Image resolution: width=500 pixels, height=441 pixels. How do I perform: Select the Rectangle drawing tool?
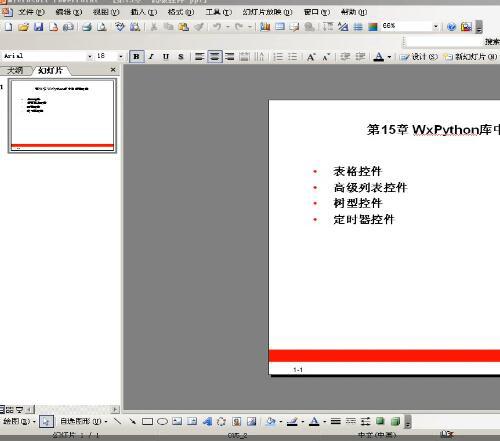point(147,422)
